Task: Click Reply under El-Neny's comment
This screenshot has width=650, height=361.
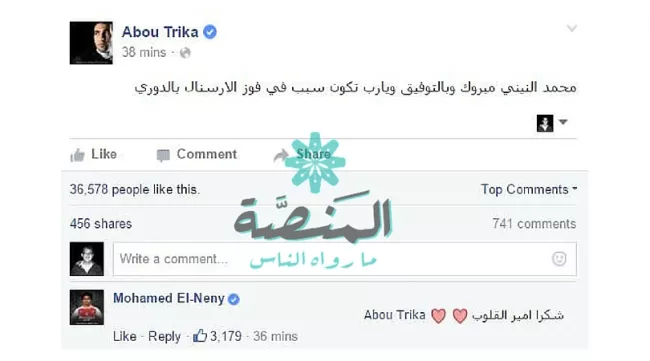Action: (x=164, y=337)
